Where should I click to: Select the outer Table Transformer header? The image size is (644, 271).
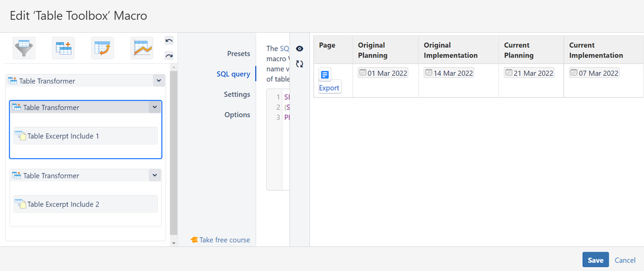click(x=81, y=80)
